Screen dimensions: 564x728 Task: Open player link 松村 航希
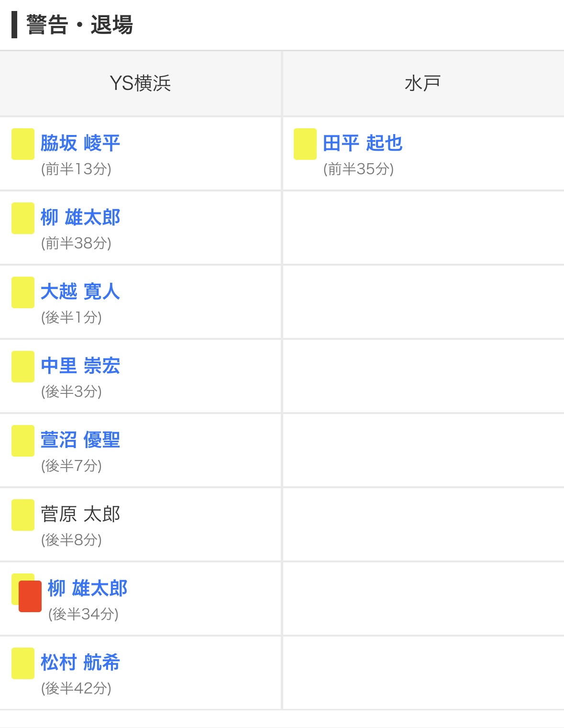tap(80, 662)
